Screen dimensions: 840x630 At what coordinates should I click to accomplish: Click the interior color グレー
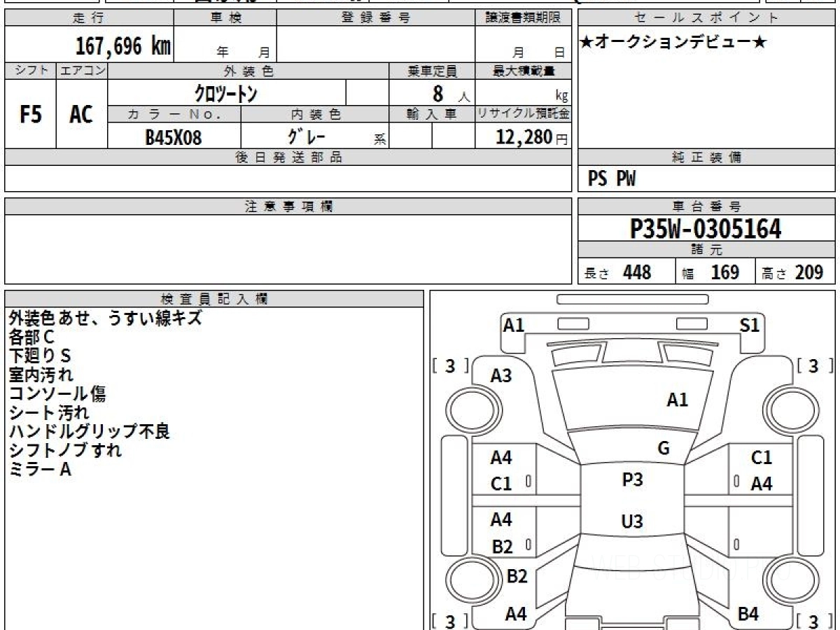click(x=307, y=136)
